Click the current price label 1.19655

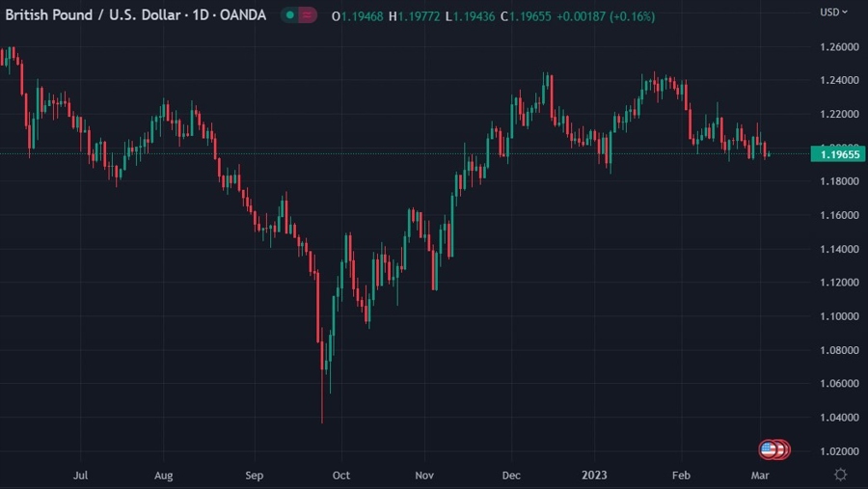(838, 154)
